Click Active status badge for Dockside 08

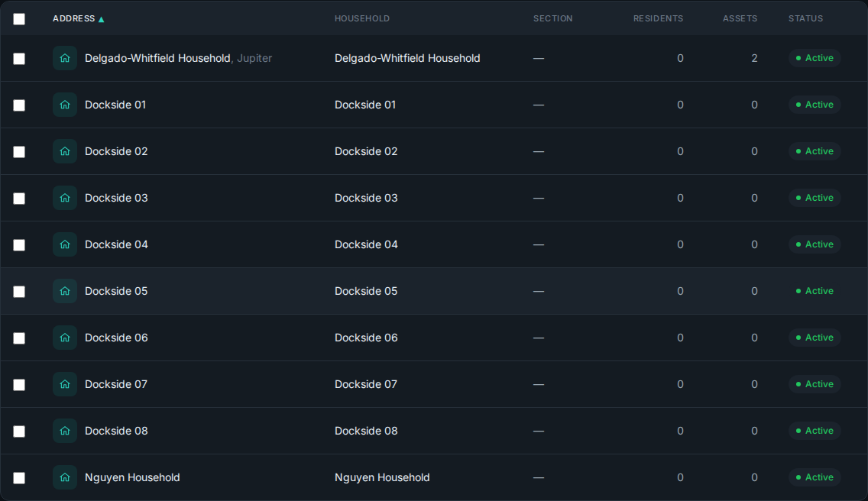point(815,431)
